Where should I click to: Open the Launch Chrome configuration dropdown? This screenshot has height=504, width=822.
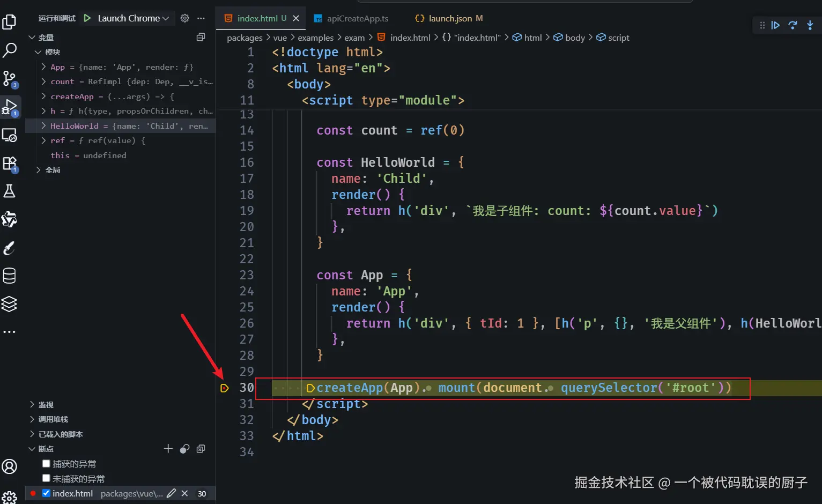(133, 18)
